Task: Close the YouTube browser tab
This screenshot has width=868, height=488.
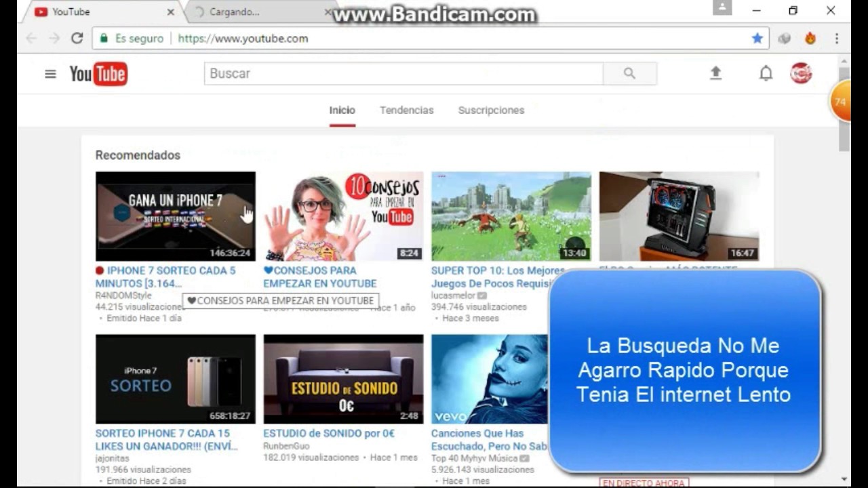Action: [x=170, y=12]
